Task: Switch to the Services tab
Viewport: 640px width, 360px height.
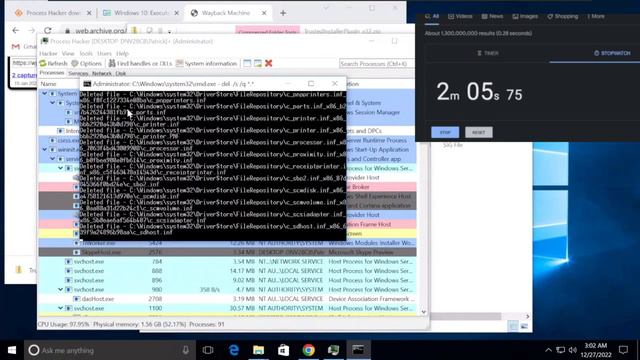Action: point(78,73)
